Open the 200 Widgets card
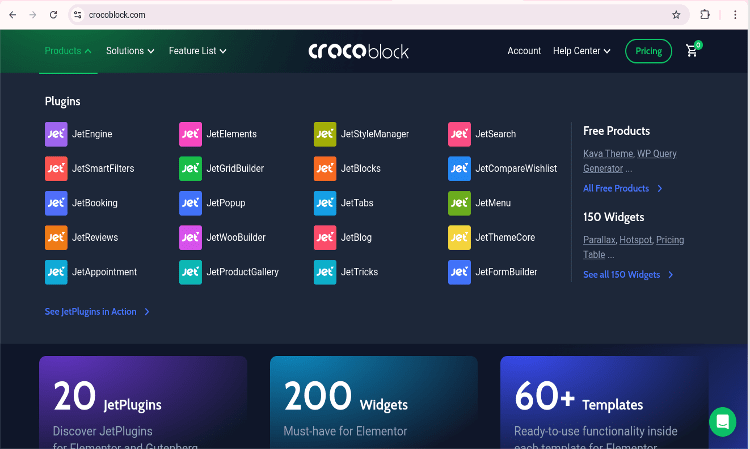This screenshot has width=750, height=449. click(x=374, y=402)
